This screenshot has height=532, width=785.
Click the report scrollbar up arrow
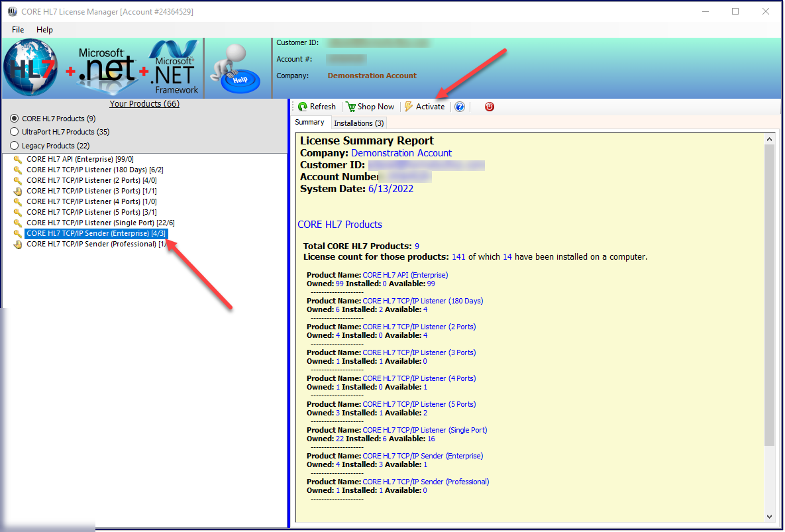coord(770,140)
